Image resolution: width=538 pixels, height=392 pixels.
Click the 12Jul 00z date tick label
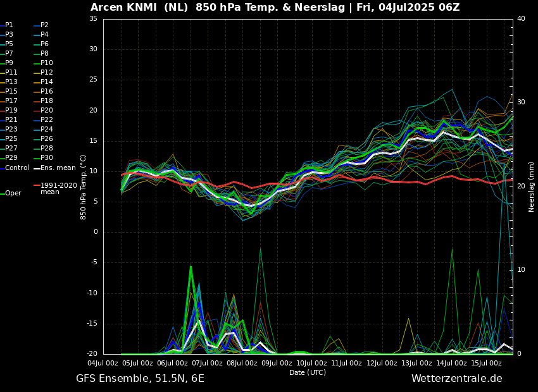pyautogui.click(x=382, y=363)
